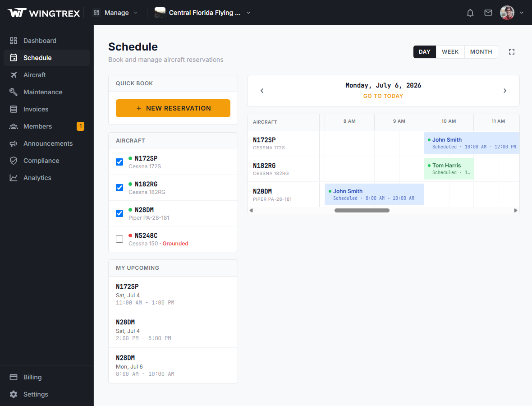This screenshot has width=532, height=406.
Task: Click the scrollbar right arrow
Action: tap(516, 211)
